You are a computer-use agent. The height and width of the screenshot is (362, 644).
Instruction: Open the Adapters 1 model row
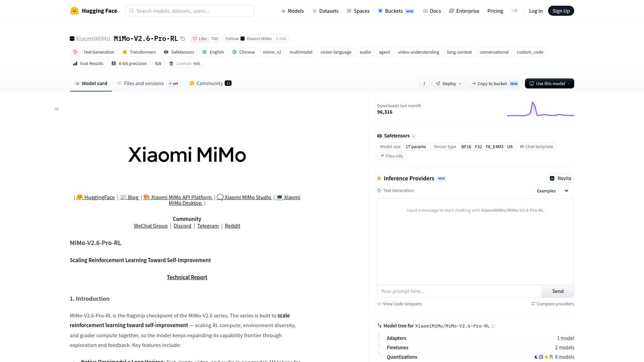coord(480,338)
